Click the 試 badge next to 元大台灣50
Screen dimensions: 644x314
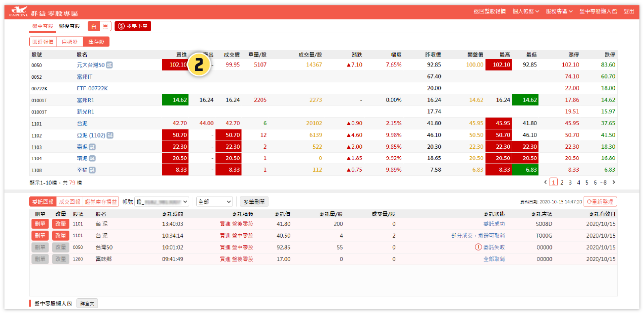[109, 65]
